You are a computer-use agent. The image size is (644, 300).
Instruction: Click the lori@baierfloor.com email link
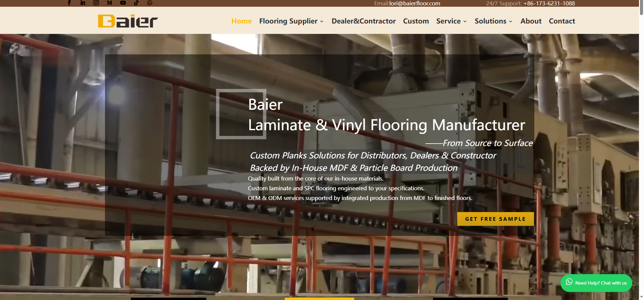[415, 3]
